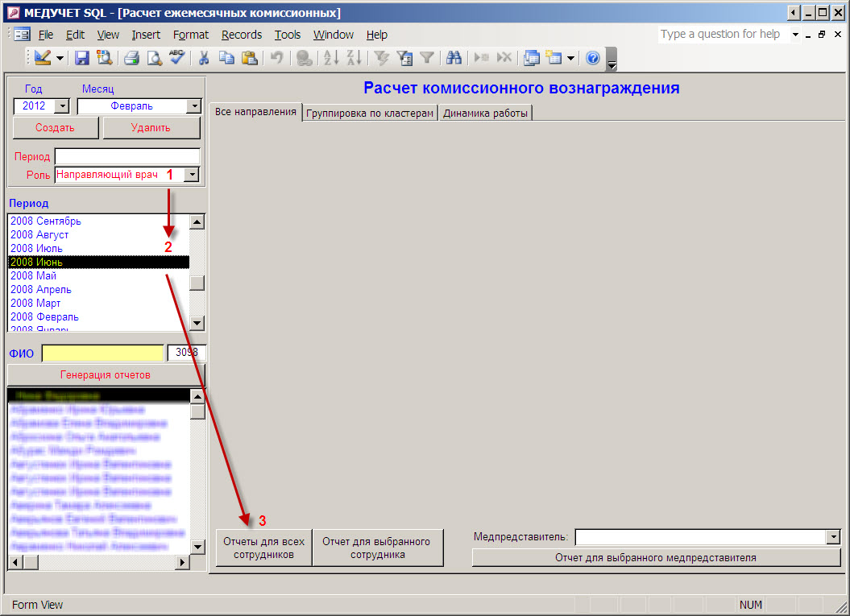The image size is (850, 616).
Task: Open Print Preview from toolbar
Action: (154, 58)
